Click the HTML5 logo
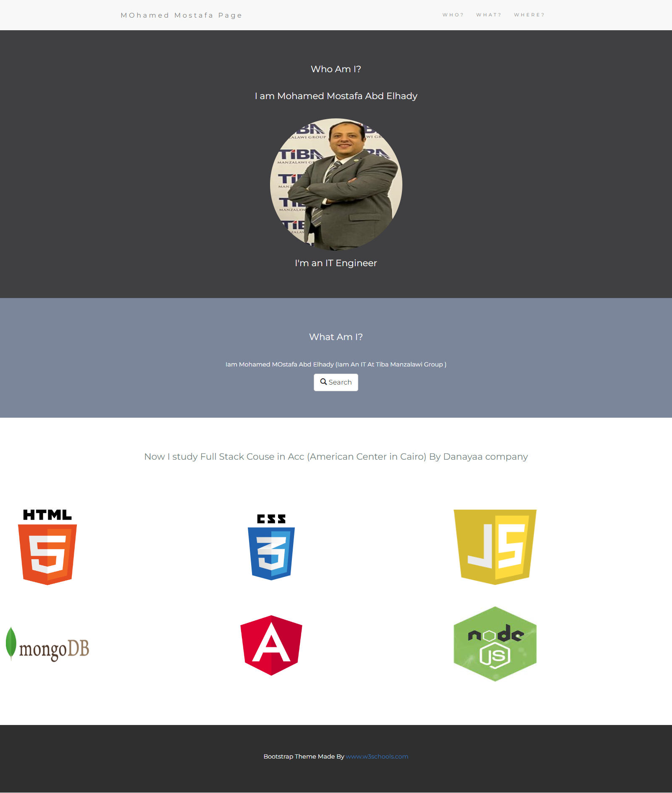Screen dimensions: 672x793 [x=47, y=547]
